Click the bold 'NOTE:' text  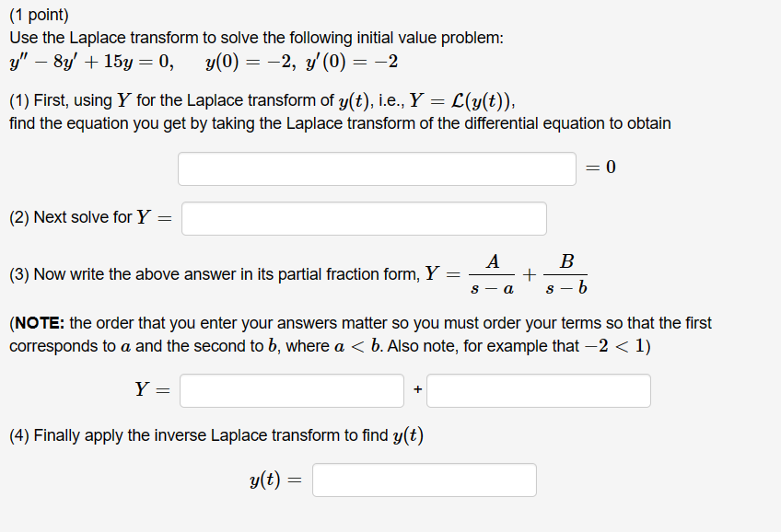[x=40, y=323]
